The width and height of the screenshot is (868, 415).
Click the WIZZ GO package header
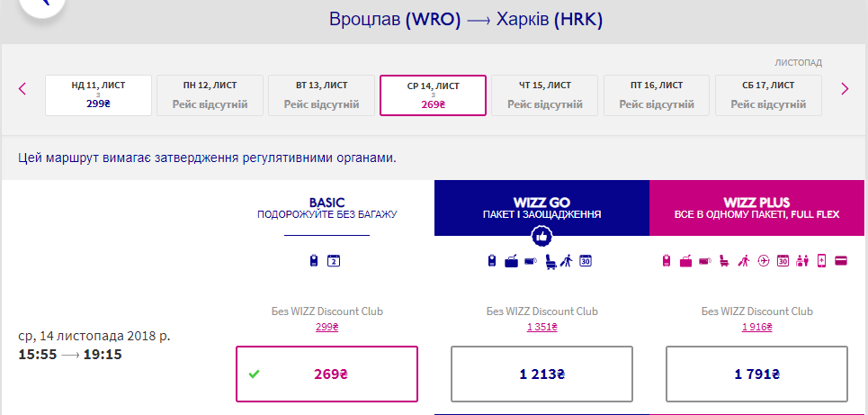(541, 208)
